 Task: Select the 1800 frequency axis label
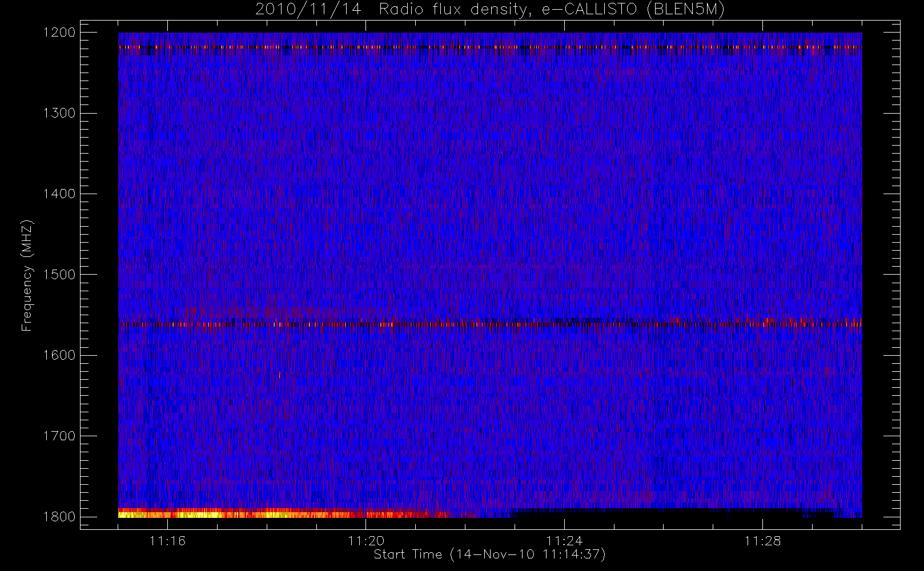(59, 517)
